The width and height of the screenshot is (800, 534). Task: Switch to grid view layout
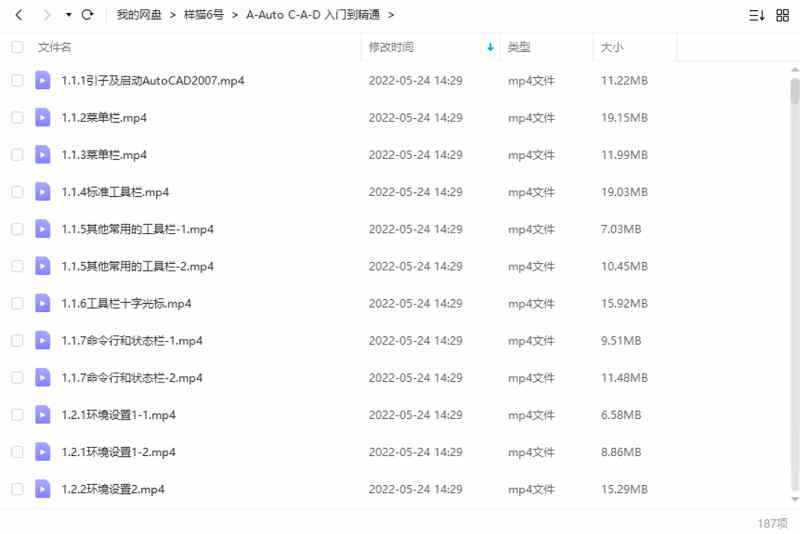782,15
